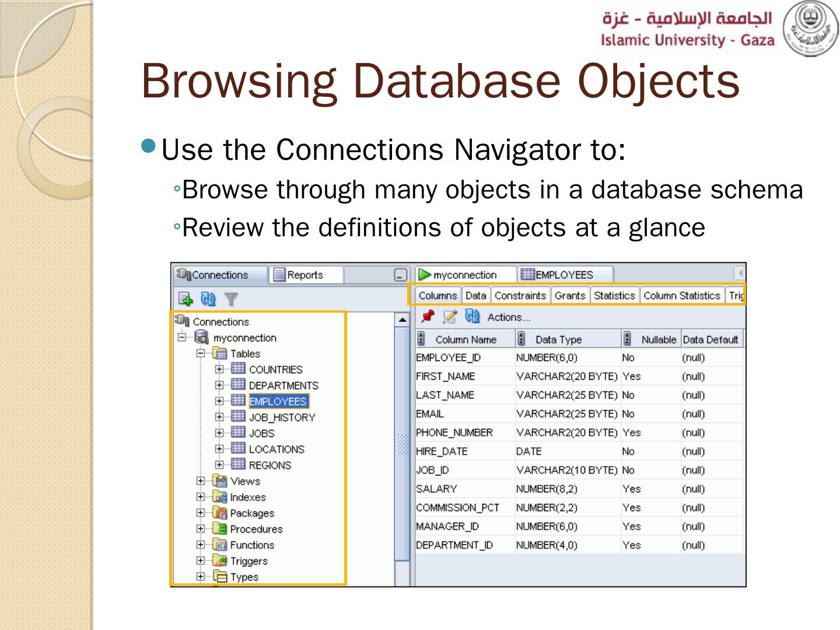
Task: Click the pin (freeze view) icon
Action: 428,317
